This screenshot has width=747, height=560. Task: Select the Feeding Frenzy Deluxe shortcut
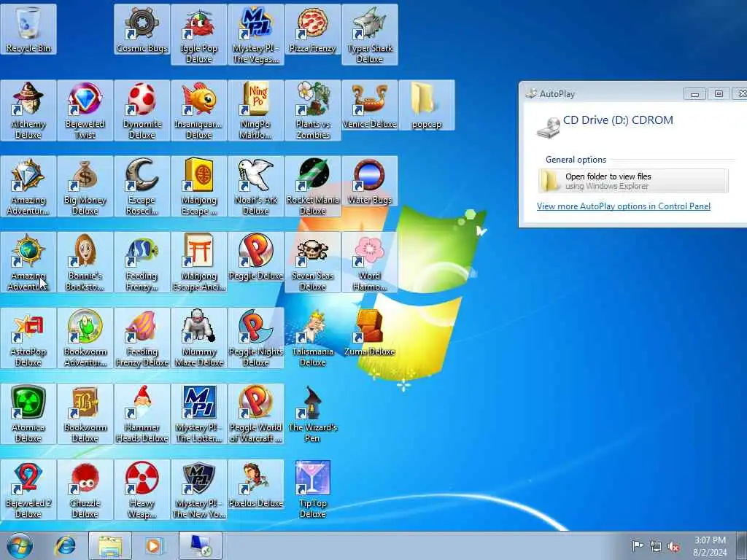coord(142,338)
